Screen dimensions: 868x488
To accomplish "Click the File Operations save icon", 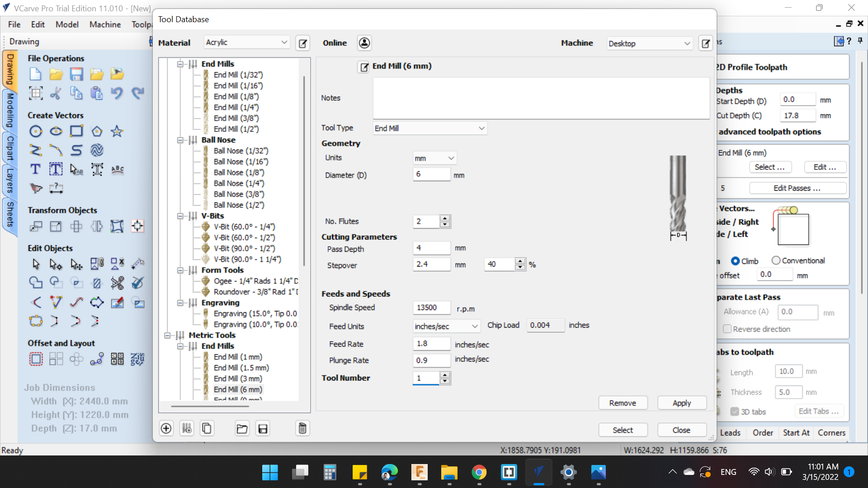I will tap(76, 74).
